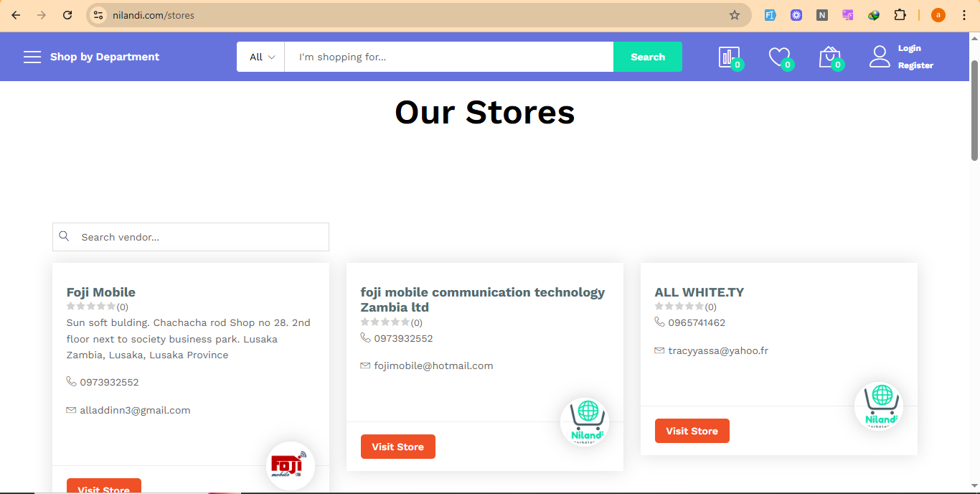This screenshot has height=494, width=980.
Task: Click the page's vertical scrollbar
Action: (974, 111)
